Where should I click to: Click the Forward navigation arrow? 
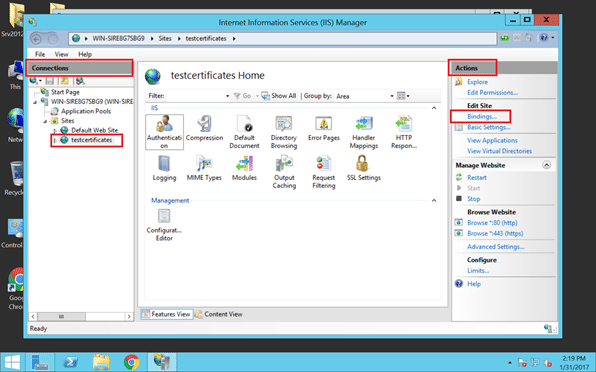click(52, 38)
